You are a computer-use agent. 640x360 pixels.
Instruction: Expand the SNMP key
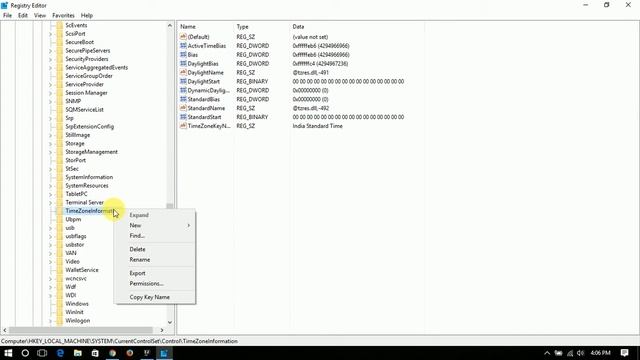click(x=51, y=101)
